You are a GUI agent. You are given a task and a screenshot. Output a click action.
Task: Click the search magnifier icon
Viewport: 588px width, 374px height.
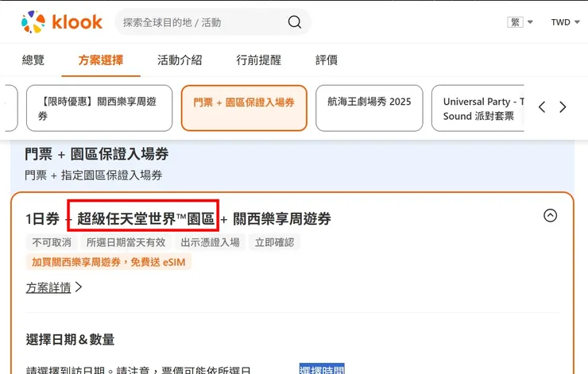click(294, 22)
